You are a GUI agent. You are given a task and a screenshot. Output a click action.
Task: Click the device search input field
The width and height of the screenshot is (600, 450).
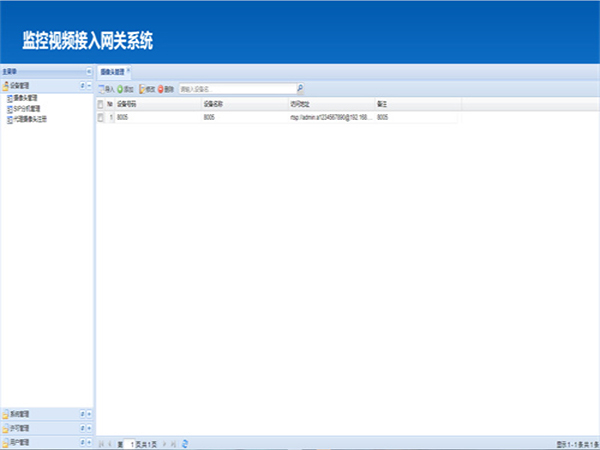pos(235,88)
